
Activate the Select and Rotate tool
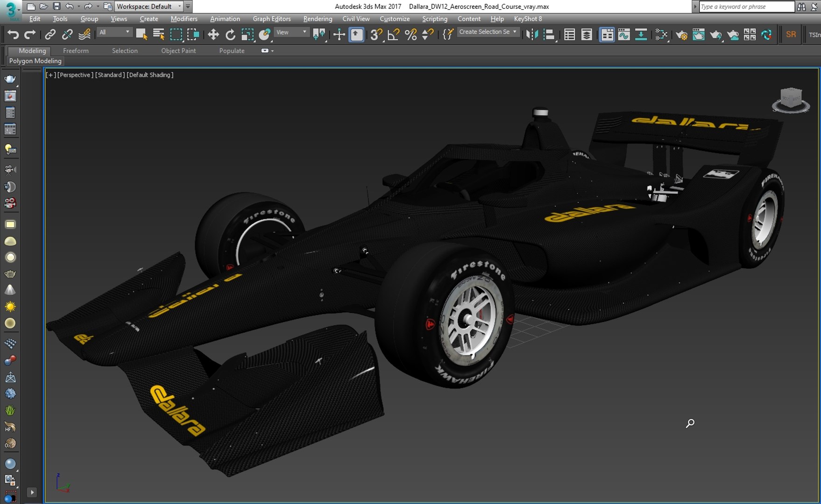[230, 35]
